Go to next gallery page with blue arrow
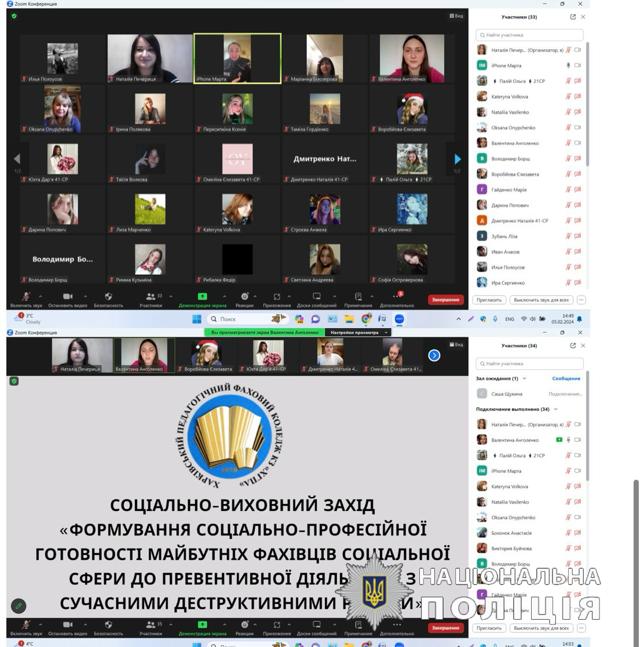This screenshot has height=647, width=644. click(x=458, y=159)
